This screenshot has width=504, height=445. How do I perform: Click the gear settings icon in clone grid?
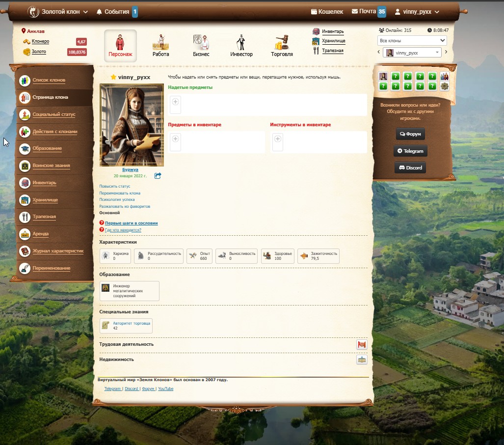444,86
